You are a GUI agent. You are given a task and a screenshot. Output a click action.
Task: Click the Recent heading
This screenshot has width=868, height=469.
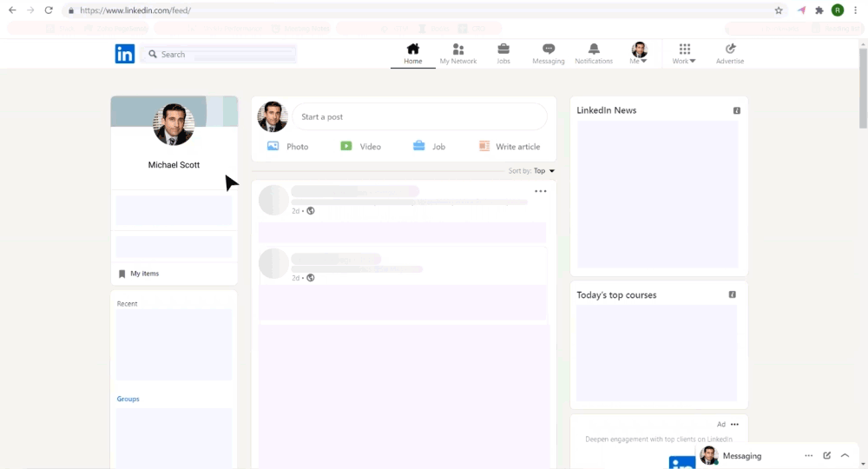[x=127, y=303]
